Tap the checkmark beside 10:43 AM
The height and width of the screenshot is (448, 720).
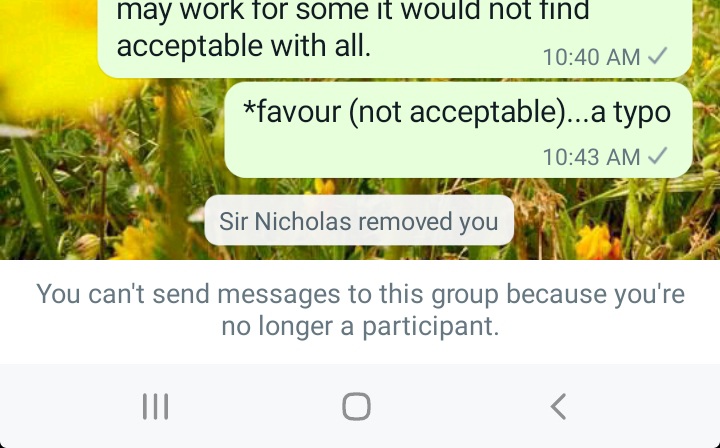(658, 156)
